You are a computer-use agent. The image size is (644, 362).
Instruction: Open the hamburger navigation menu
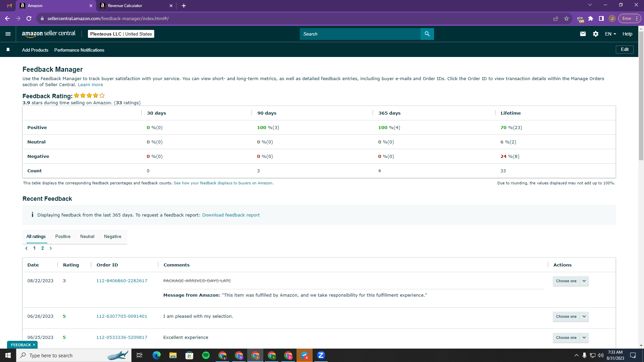point(8,34)
